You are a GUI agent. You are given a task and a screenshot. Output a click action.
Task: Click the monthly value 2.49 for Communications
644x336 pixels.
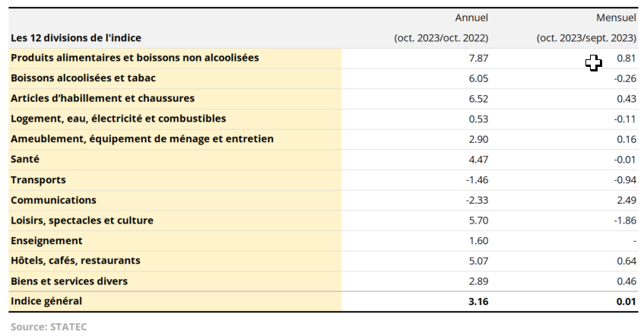tap(627, 200)
